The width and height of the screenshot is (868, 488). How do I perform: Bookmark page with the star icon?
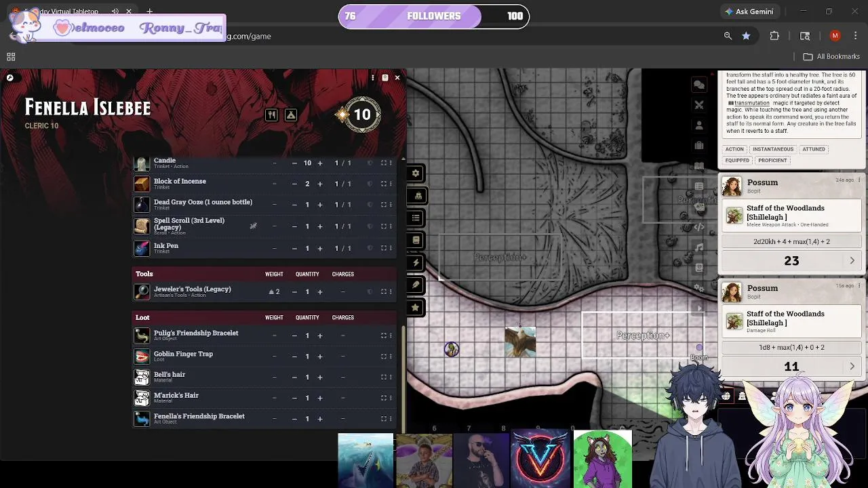point(746,36)
